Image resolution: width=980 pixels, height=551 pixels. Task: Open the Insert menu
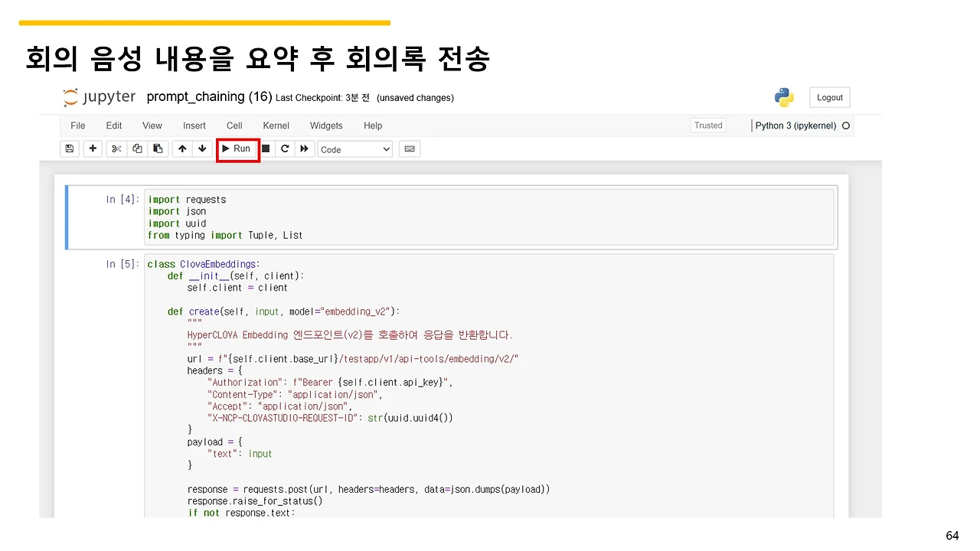(194, 126)
